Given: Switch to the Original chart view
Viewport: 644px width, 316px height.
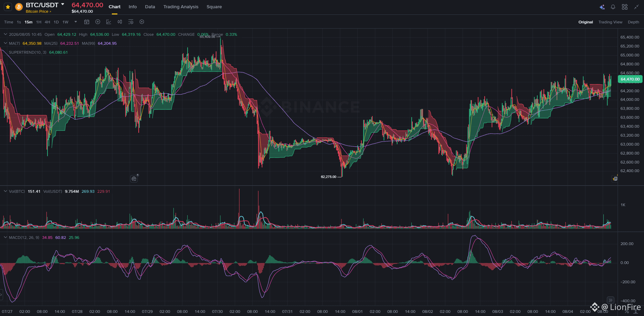Looking at the screenshot, I should click(585, 22).
